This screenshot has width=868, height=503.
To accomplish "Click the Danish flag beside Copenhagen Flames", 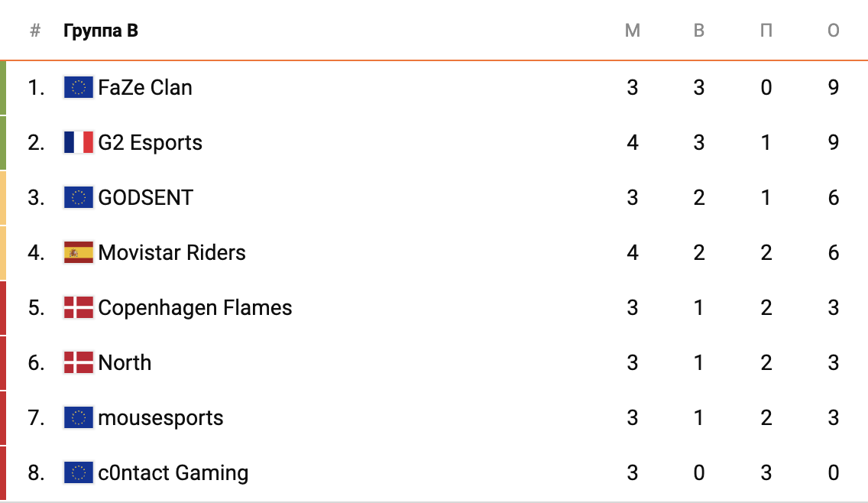I will (78, 307).
